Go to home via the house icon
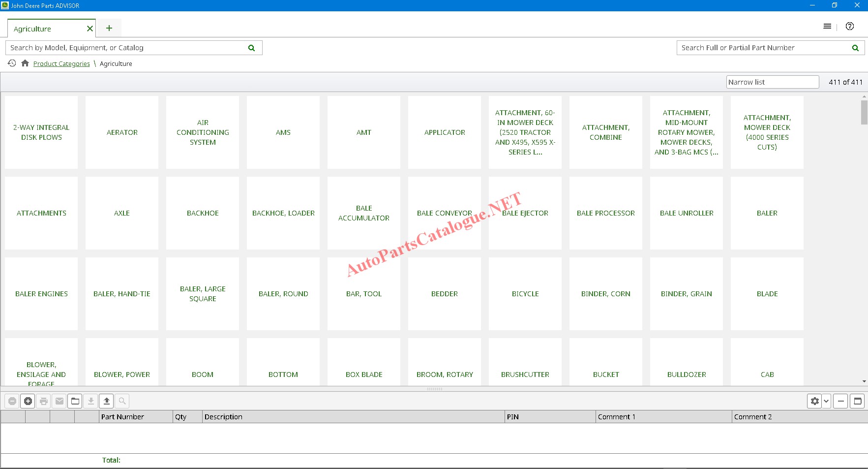The height and width of the screenshot is (469, 868). pos(25,63)
